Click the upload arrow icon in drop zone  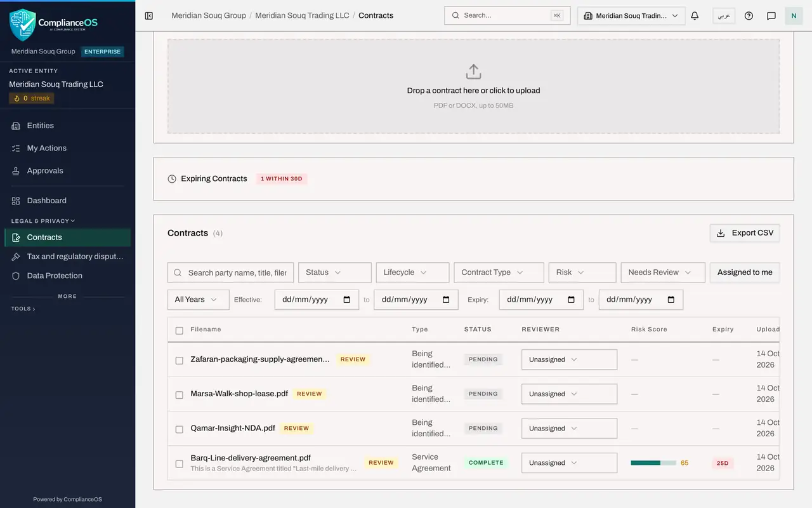(474, 71)
